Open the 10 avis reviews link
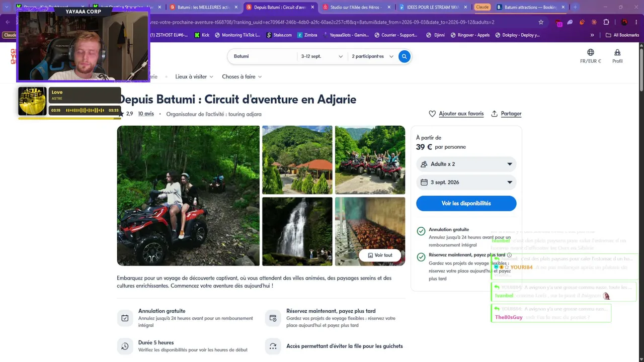The width and height of the screenshot is (644, 362). [x=146, y=114]
